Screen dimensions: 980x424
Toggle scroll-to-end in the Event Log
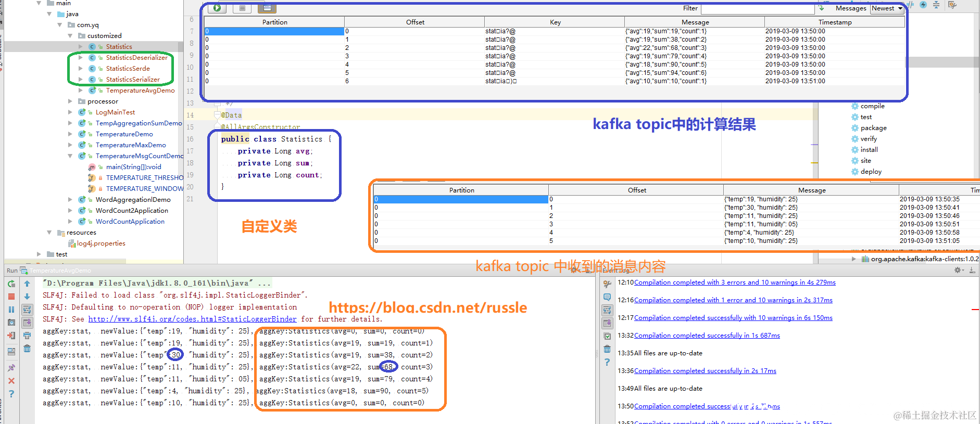point(607,323)
